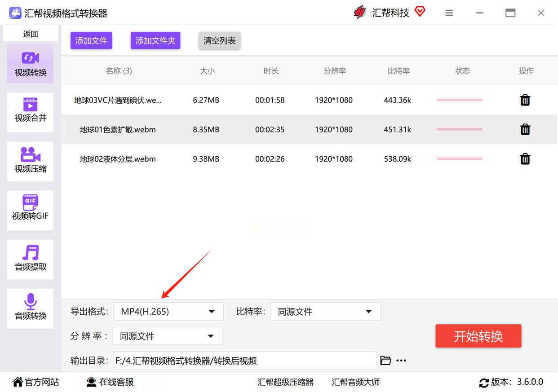Click the 状态 column header
Screen dimensions: 558x392
point(462,71)
